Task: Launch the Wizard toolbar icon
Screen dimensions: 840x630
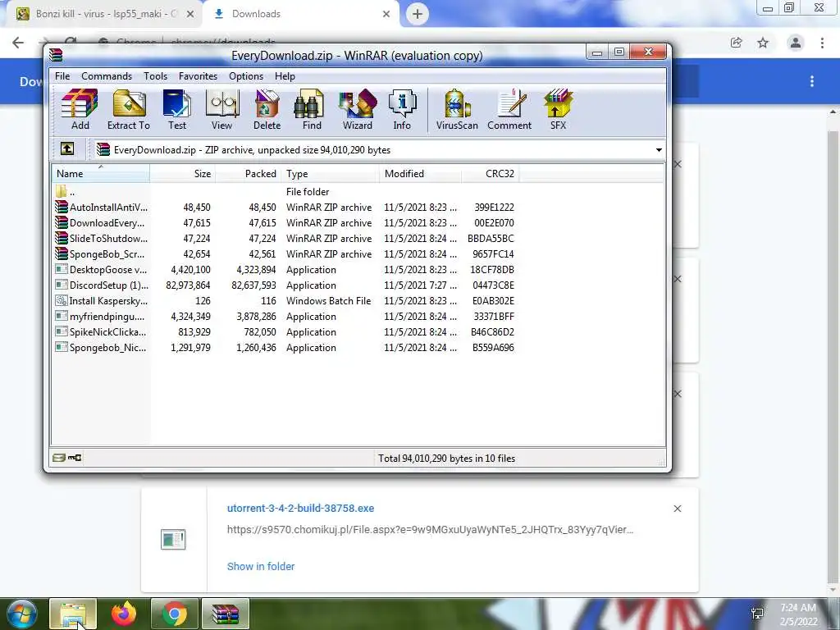Action: point(358,110)
